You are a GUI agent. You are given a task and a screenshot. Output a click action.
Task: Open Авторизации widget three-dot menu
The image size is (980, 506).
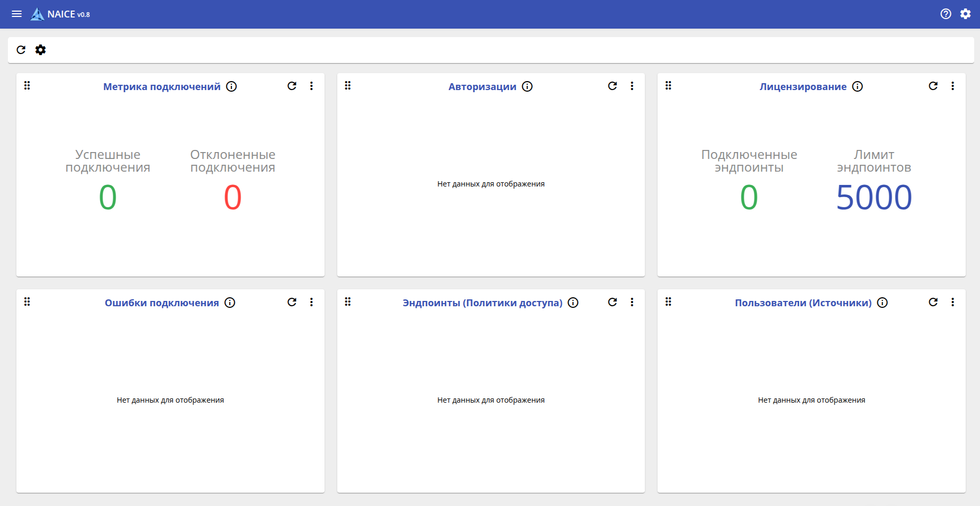(632, 86)
